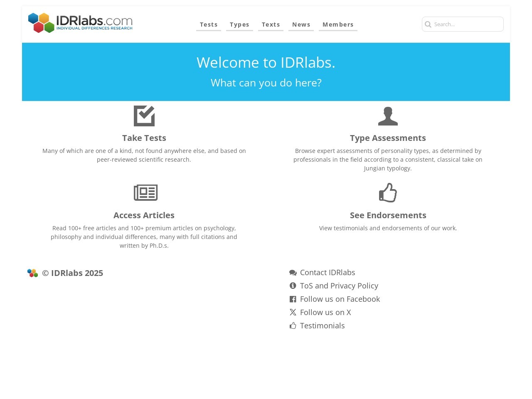Open Follow us on Facebook link

340,299
